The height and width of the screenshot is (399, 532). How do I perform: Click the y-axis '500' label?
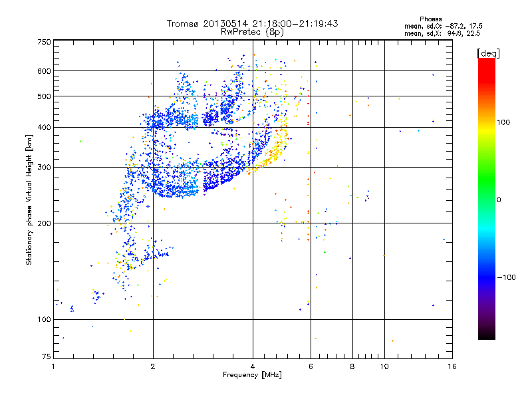[x=44, y=96]
